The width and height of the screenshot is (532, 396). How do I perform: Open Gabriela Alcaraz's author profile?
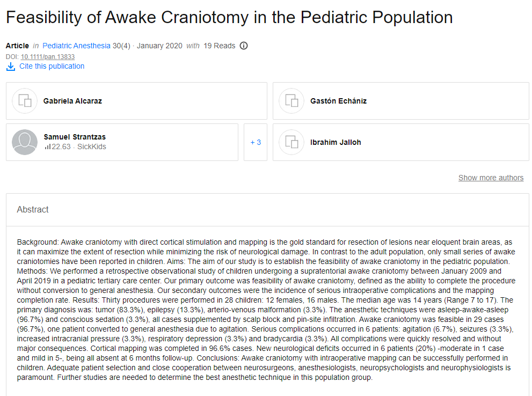[72, 101]
